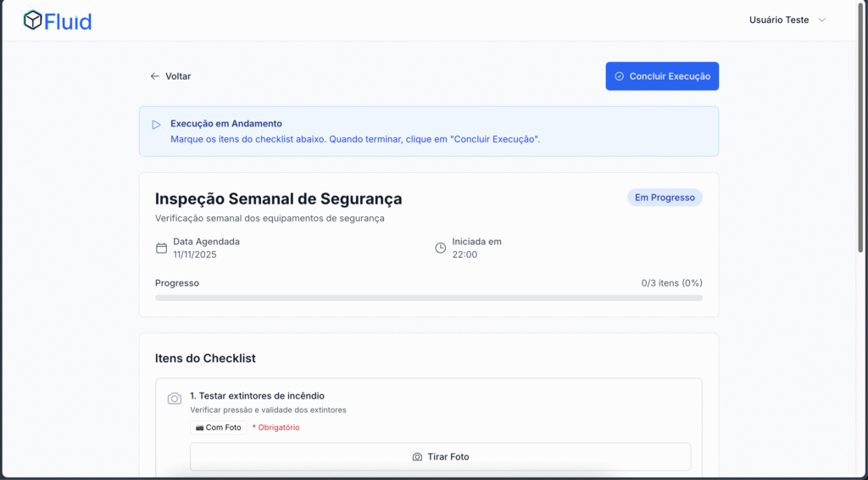Image resolution: width=868 pixels, height=480 pixels.
Task: Go back using the Voltar link
Action: (178, 76)
